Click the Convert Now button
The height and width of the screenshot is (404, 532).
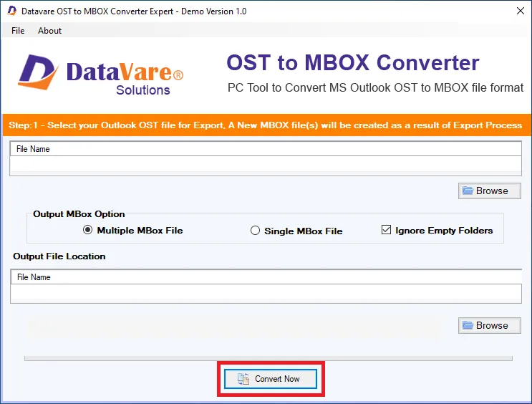tap(271, 379)
